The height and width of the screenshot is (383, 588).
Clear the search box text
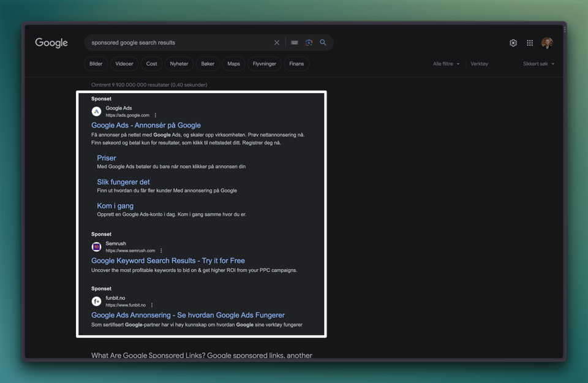pos(277,43)
